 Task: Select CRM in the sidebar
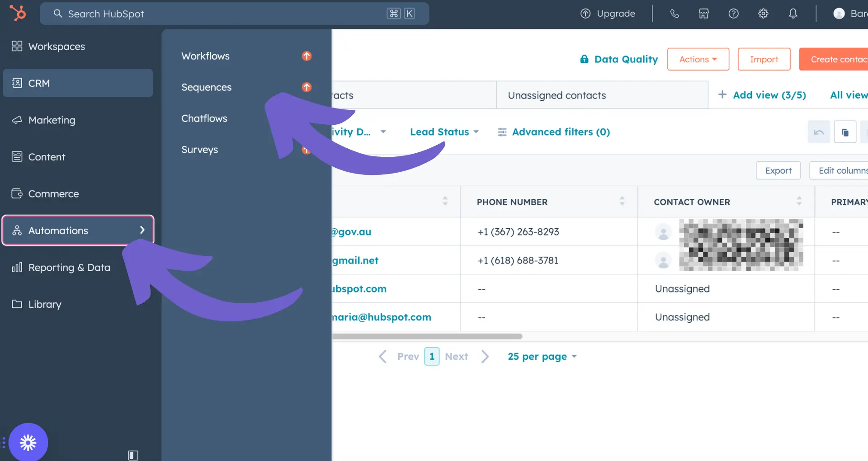(78, 83)
